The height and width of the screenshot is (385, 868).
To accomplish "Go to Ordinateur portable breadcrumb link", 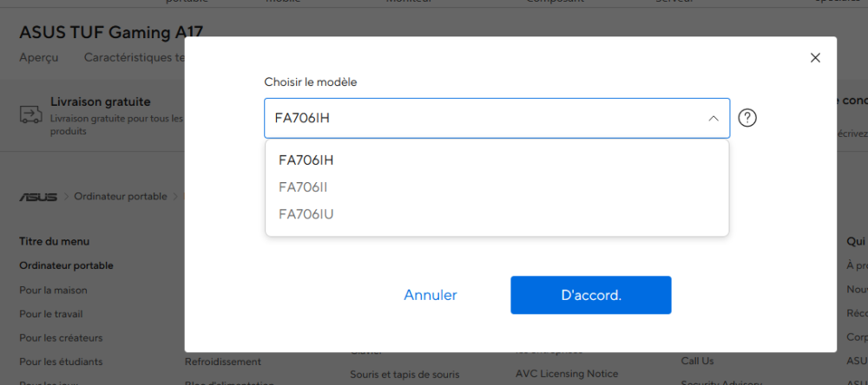I will (x=120, y=197).
